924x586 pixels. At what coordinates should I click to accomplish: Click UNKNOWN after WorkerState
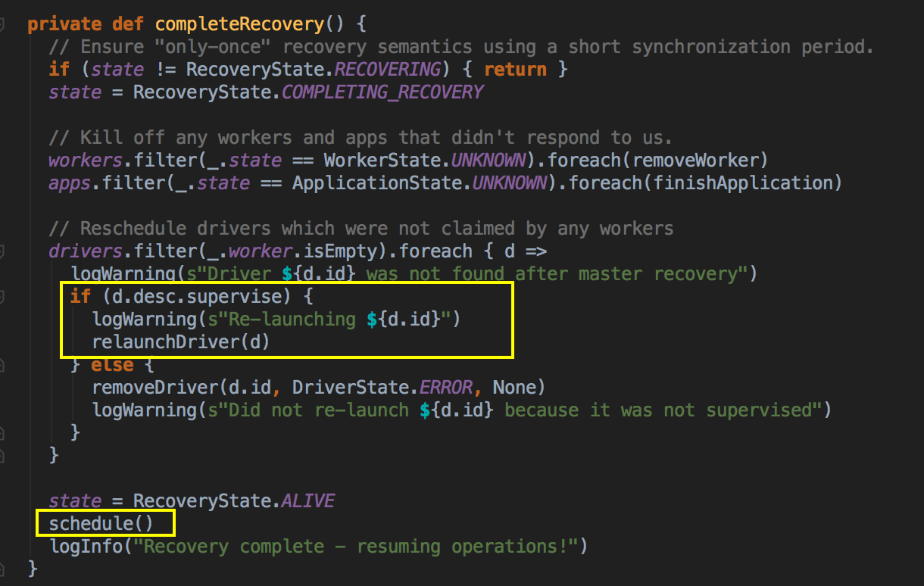[x=487, y=161]
